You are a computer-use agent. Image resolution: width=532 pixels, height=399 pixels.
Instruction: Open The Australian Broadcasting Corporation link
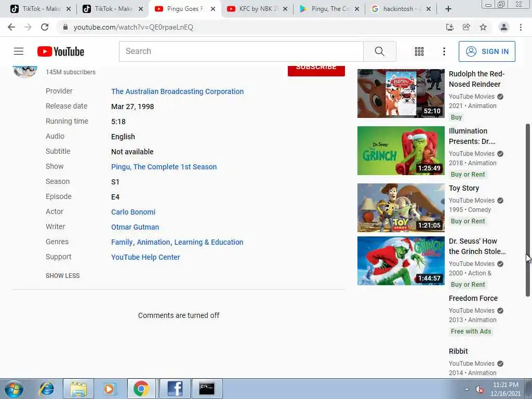click(178, 91)
